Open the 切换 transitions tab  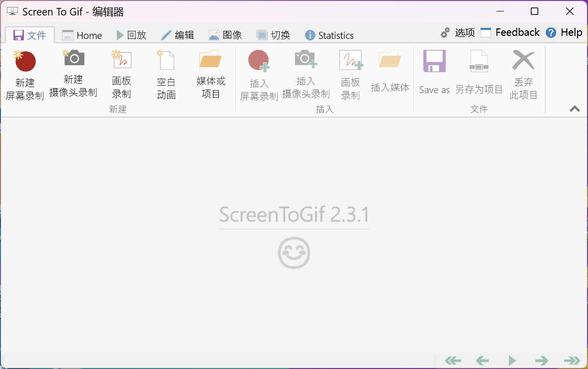(x=274, y=35)
